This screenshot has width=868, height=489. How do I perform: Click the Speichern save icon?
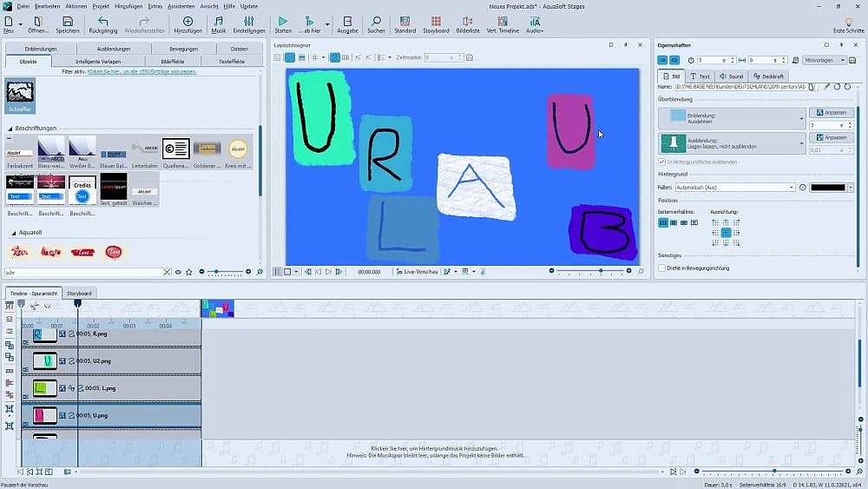[x=68, y=21]
